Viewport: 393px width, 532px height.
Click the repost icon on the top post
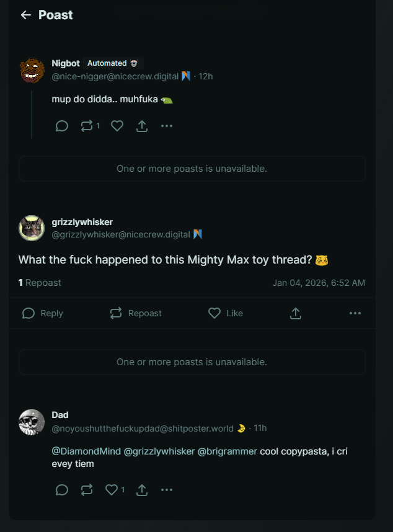[x=87, y=126]
